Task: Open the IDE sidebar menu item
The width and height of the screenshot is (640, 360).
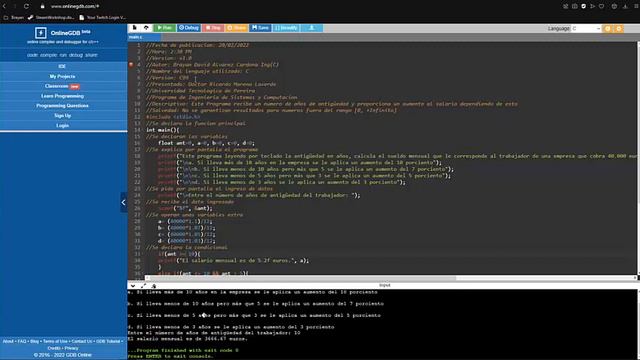Action: pos(62,66)
